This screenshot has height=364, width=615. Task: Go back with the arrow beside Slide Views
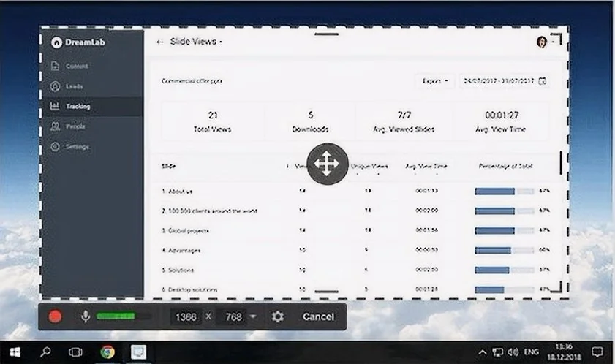tap(159, 42)
